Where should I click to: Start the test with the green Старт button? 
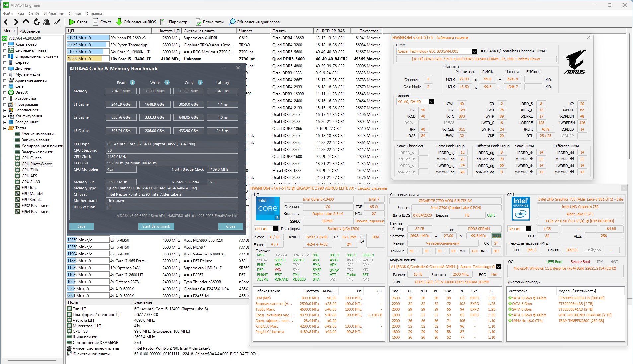[78, 22]
